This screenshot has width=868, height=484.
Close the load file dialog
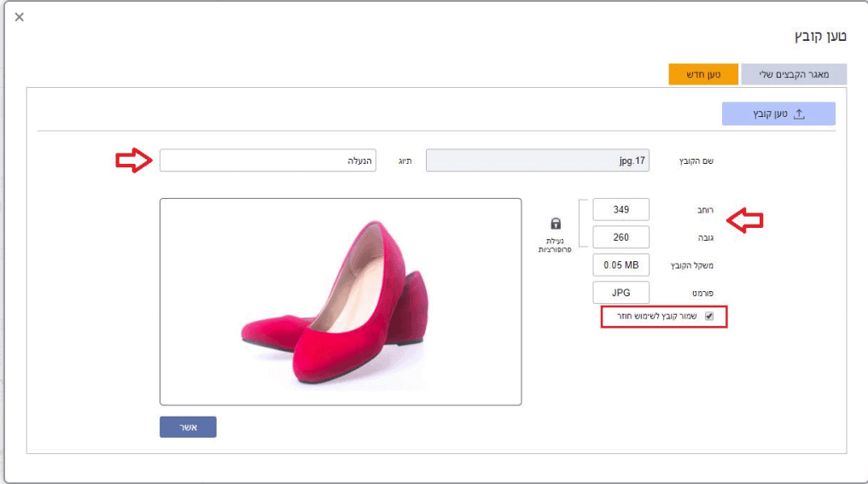coord(20,17)
